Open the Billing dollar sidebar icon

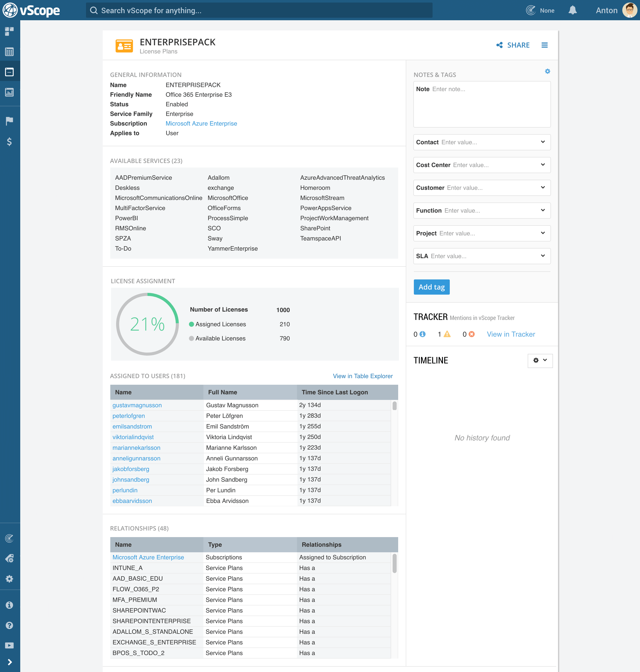pyautogui.click(x=10, y=141)
